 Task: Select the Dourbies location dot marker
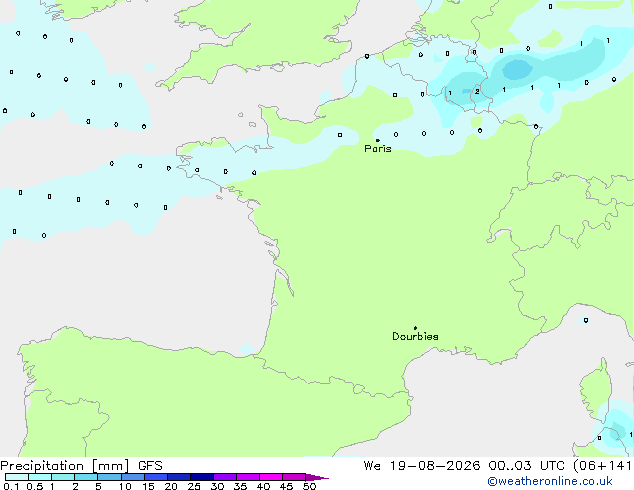pos(415,328)
